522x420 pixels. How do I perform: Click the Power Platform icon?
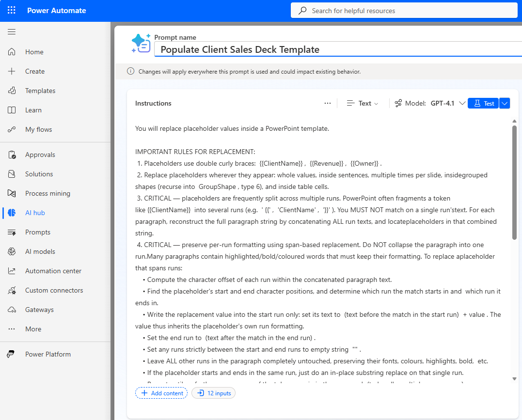pos(11,354)
